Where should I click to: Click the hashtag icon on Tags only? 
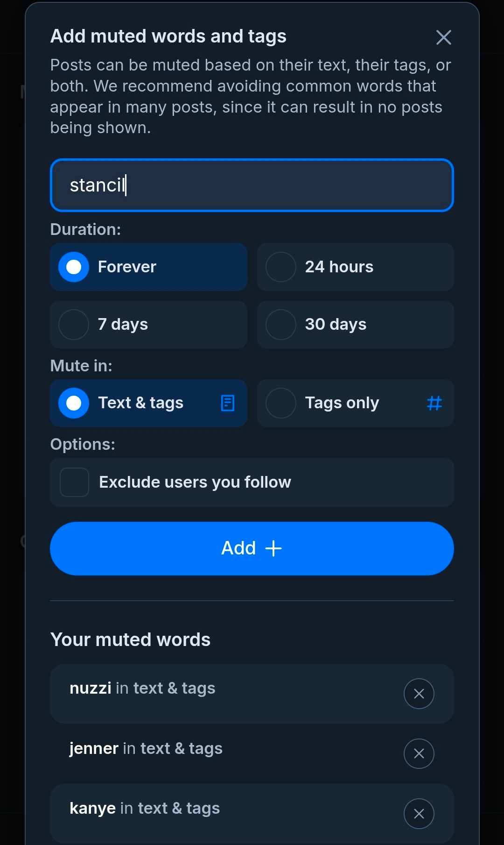[x=434, y=403]
